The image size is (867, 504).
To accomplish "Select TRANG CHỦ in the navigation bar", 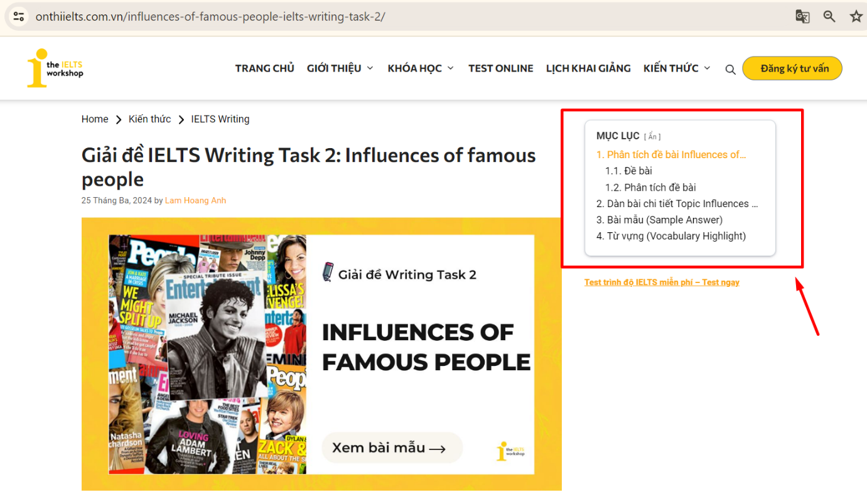I will [x=264, y=68].
